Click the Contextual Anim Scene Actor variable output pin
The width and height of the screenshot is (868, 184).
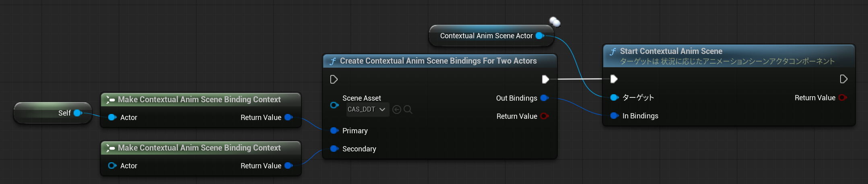click(x=540, y=36)
